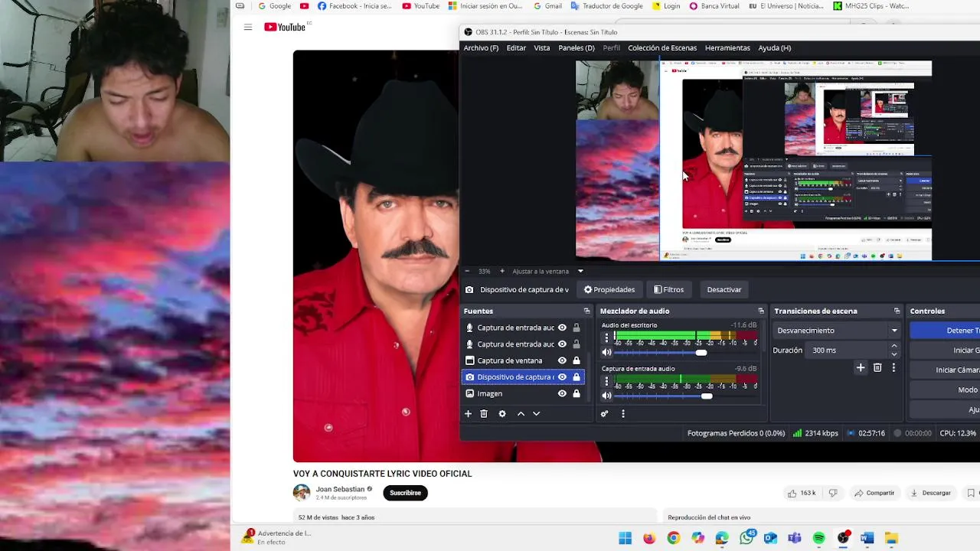The width and height of the screenshot is (980, 551).
Task: Mute the Audio del escritorio speaker icon
Action: point(607,352)
